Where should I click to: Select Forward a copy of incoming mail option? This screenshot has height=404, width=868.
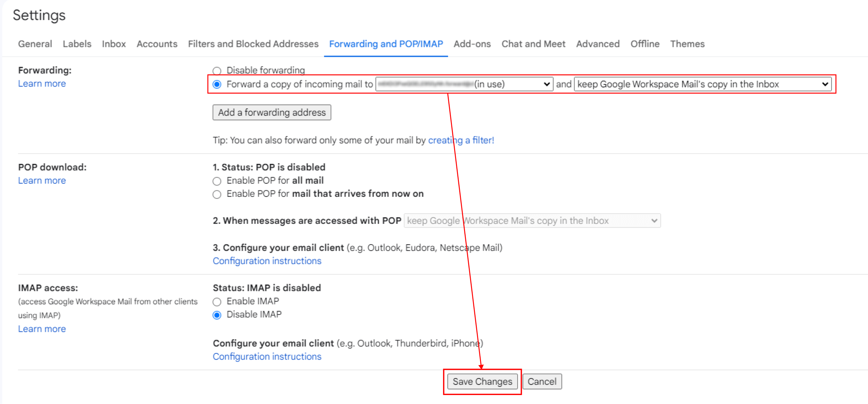coord(217,84)
